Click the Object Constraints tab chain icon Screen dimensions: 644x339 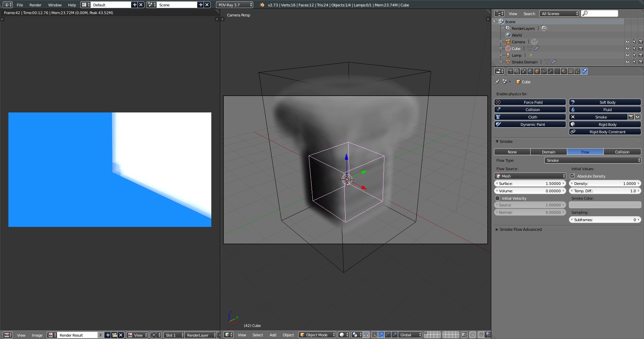coord(544,71)
